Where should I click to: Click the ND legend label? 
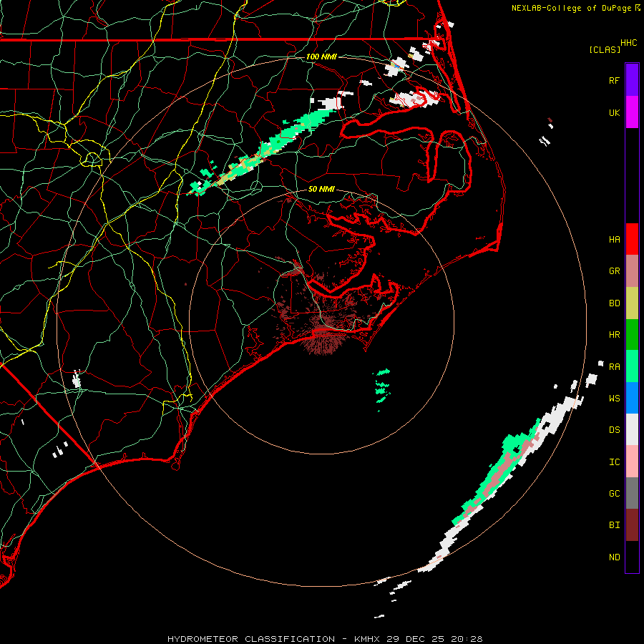coord(614,557)
